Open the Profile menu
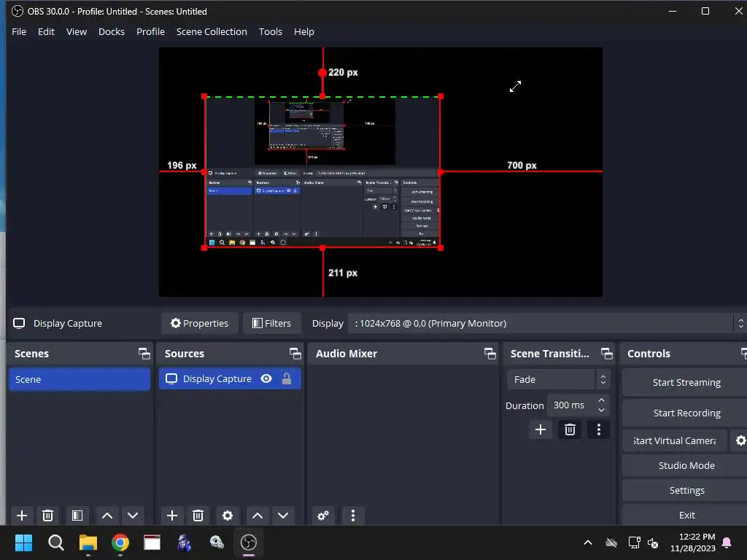This screenshot has height=560, width=747. tap(150, 31)
